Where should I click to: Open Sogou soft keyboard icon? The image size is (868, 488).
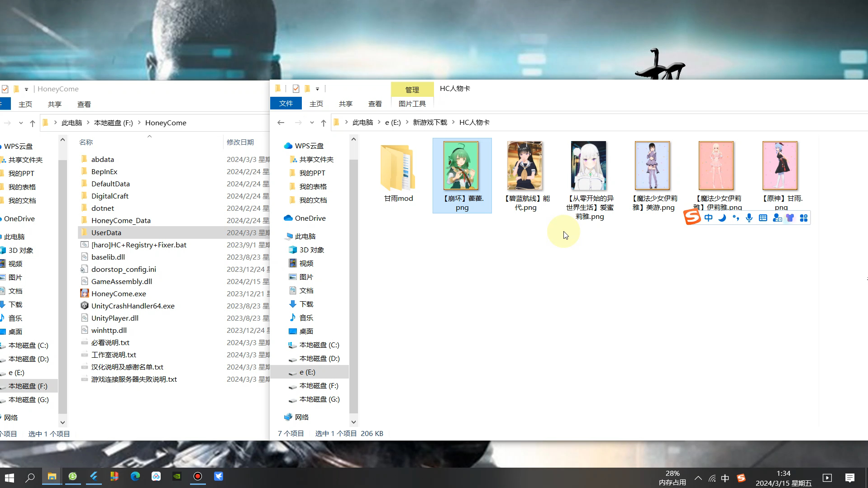(763, 218)
